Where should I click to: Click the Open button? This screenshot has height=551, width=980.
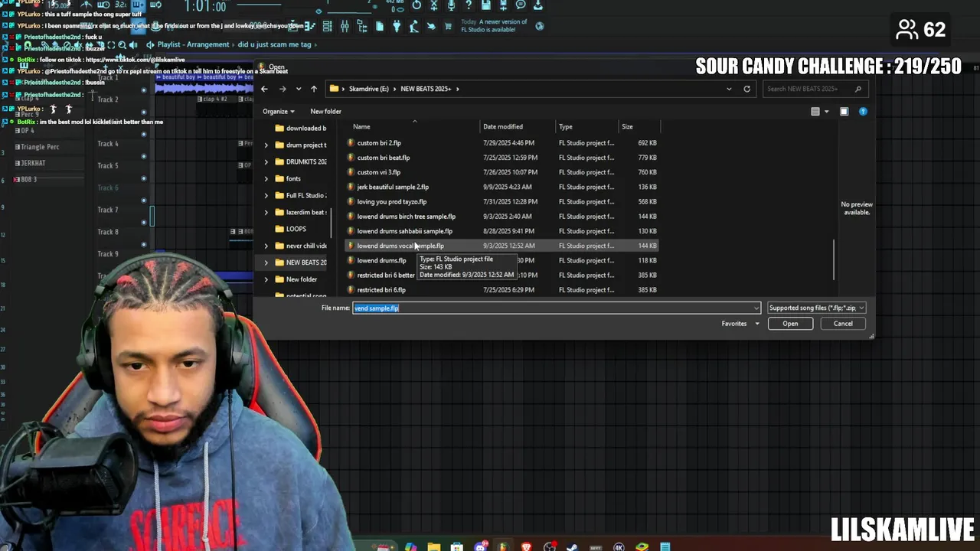(790, 324)
